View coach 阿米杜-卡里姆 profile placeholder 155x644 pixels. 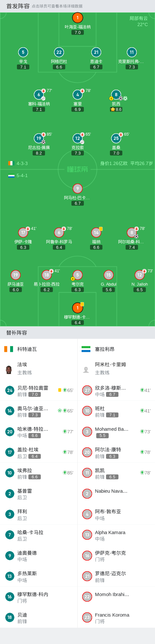coord(86,370)
